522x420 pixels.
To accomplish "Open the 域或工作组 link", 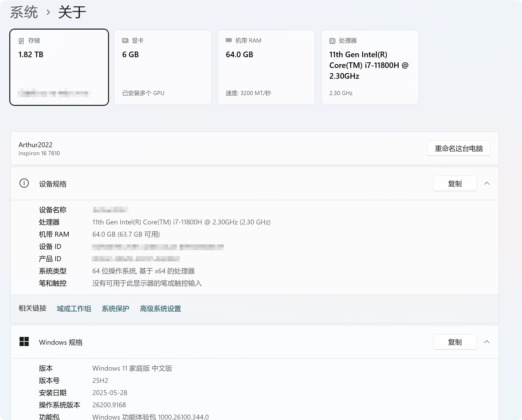I will pyautogui.click(x=74, y=309).
